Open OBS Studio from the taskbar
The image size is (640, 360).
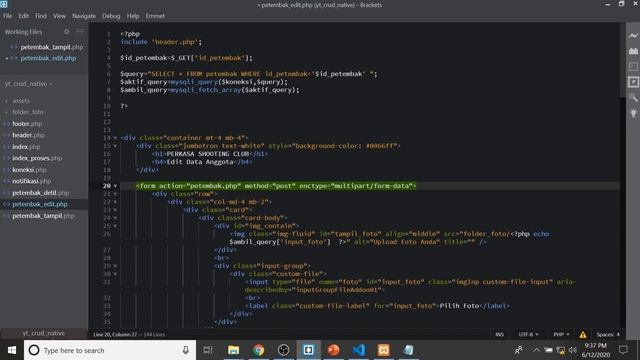click(x=283, y=350)
